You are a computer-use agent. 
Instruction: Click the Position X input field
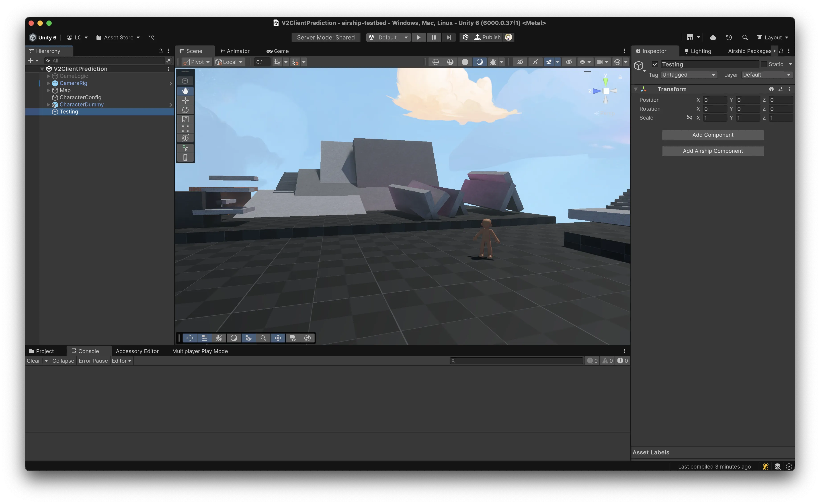[715, 100]
